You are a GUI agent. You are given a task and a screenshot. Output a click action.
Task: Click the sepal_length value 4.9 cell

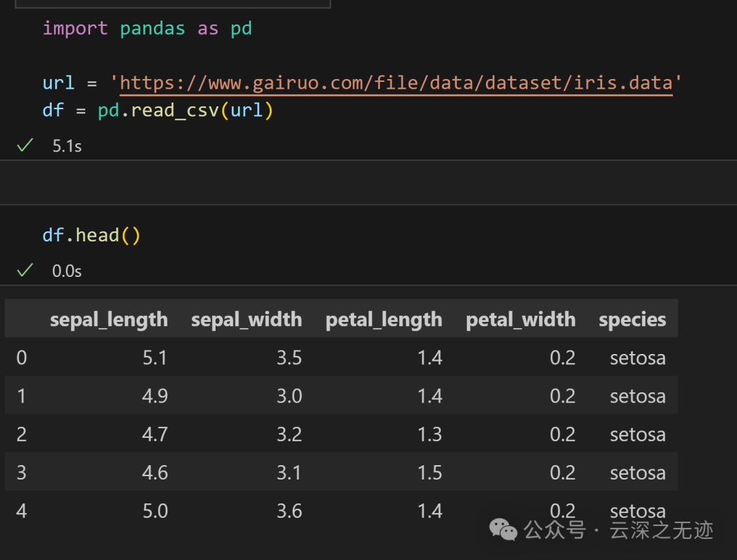click(x=154, y=396)
